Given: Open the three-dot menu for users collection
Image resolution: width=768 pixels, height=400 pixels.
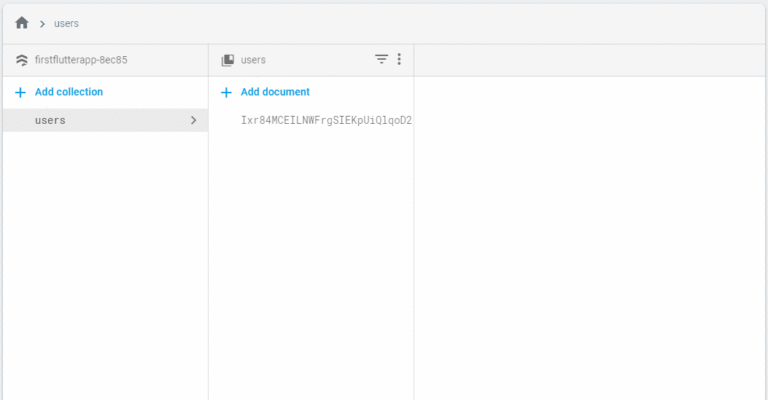Looking at the screenshot, I should click(399, 59).
